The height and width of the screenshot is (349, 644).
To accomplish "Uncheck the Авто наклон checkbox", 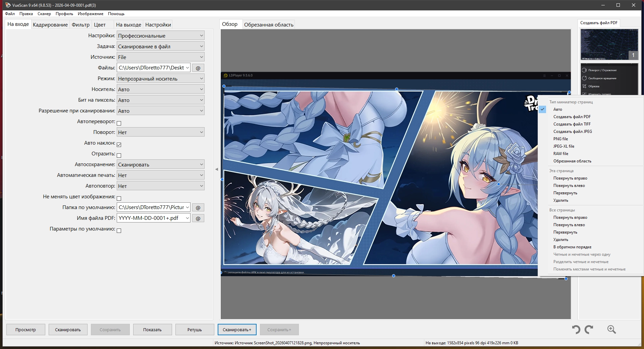I will (119, 145).
